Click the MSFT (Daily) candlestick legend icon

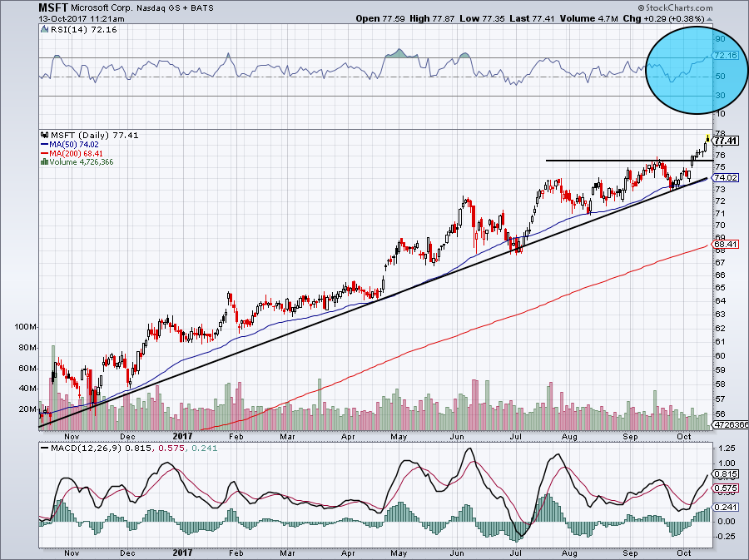point(45,135)
